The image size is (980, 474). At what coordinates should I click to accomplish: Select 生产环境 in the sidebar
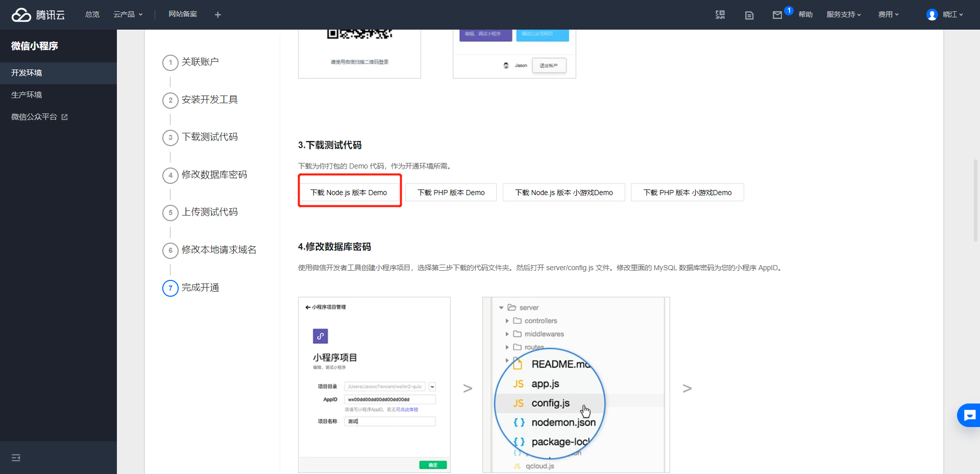pyautogui.click(x=27, y=95)
